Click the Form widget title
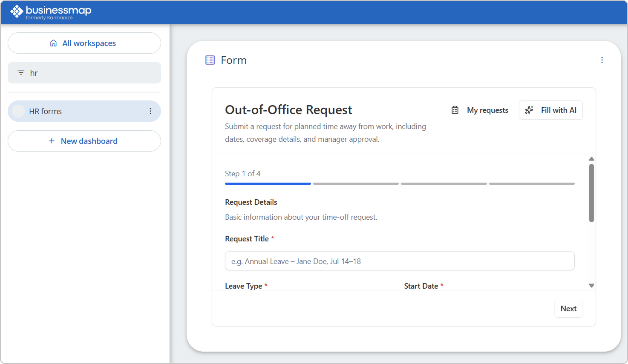The width and height of the screenshot is (628, 364). pyautogui.click(x=233, y=60)
